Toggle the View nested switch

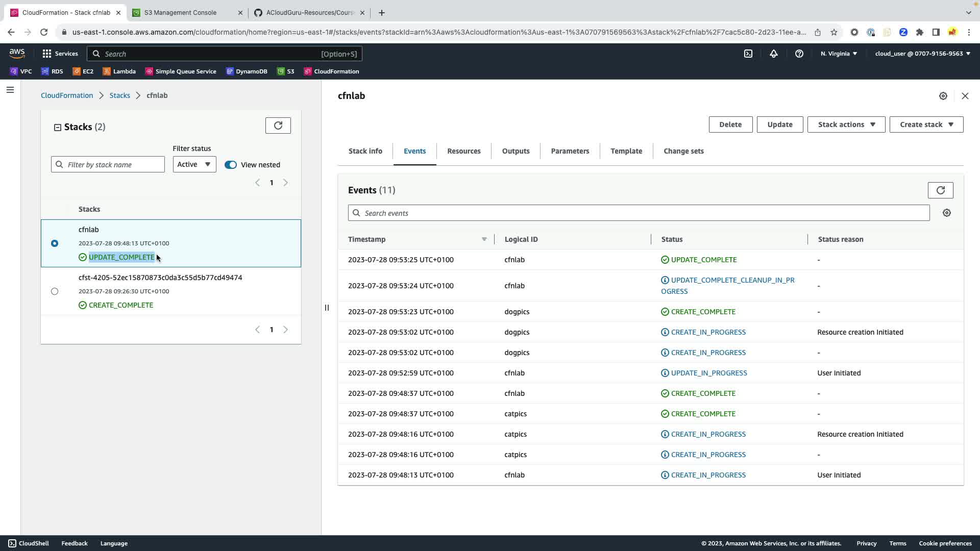[231, 165]
